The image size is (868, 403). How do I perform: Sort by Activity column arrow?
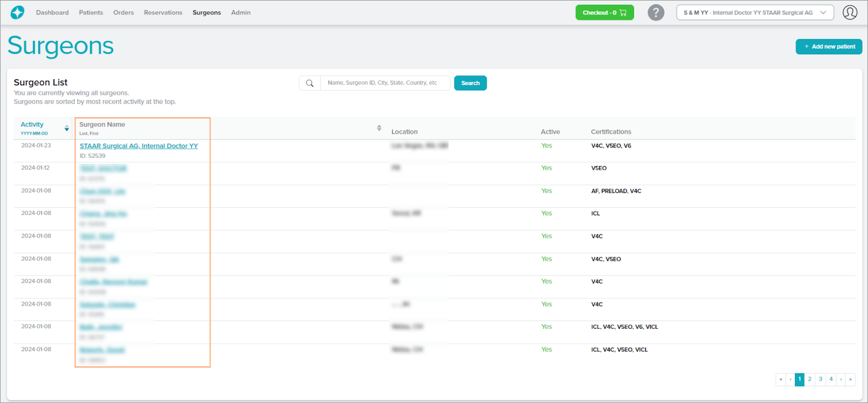coord(67,129)
